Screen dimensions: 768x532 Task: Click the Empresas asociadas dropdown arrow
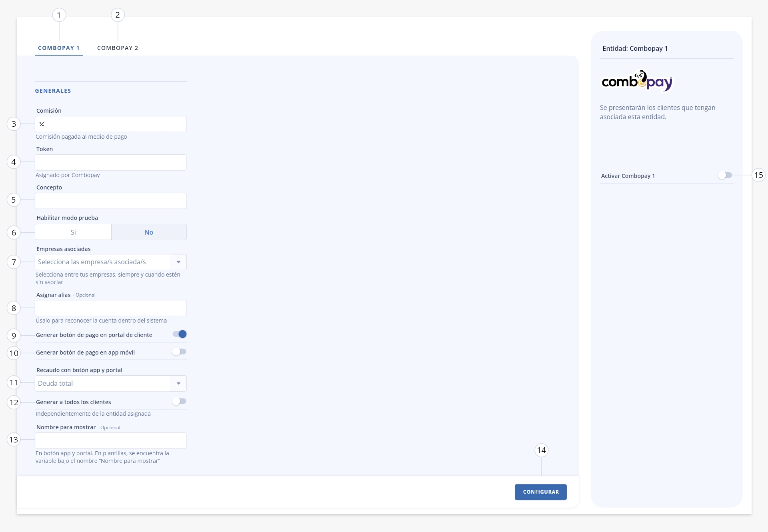(178, 262)
